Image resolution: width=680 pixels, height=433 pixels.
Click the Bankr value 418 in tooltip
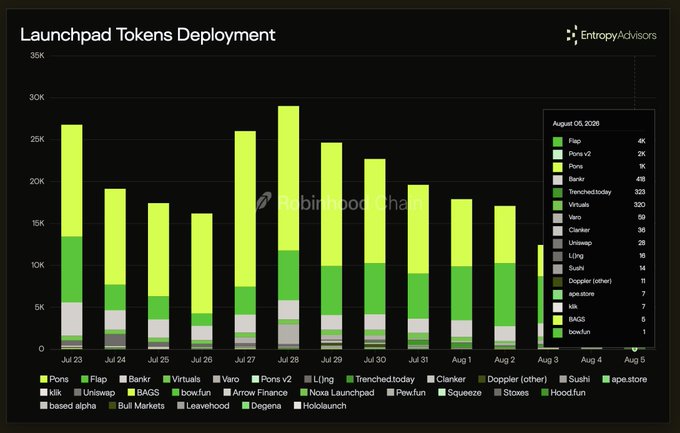coord(640,179)
